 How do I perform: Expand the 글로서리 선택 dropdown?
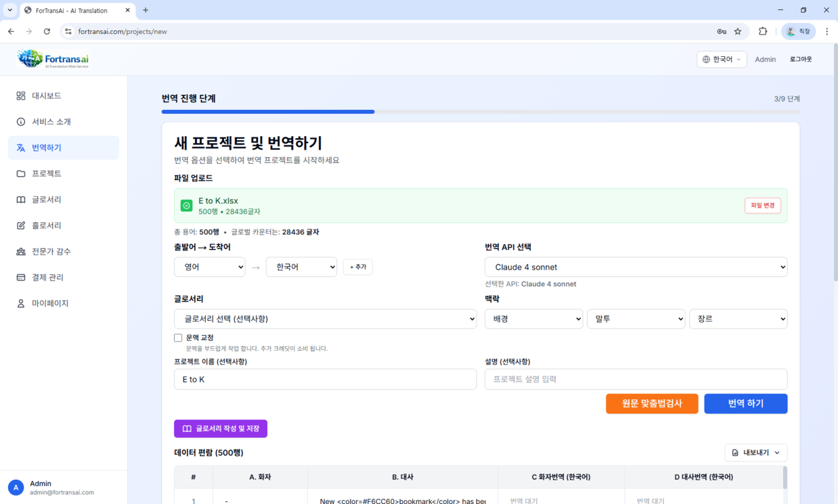pyautogui.click(x=325, y=319)
